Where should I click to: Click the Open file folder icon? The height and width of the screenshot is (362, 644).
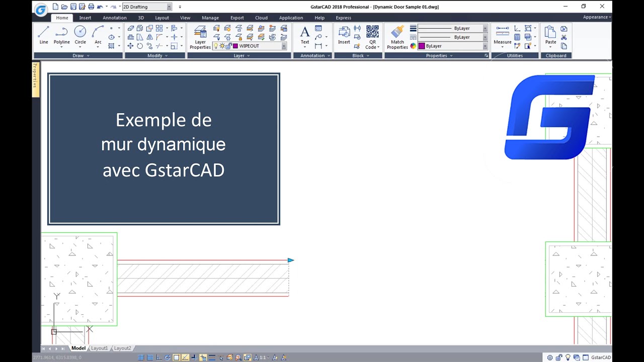click(x=64, y=7)
